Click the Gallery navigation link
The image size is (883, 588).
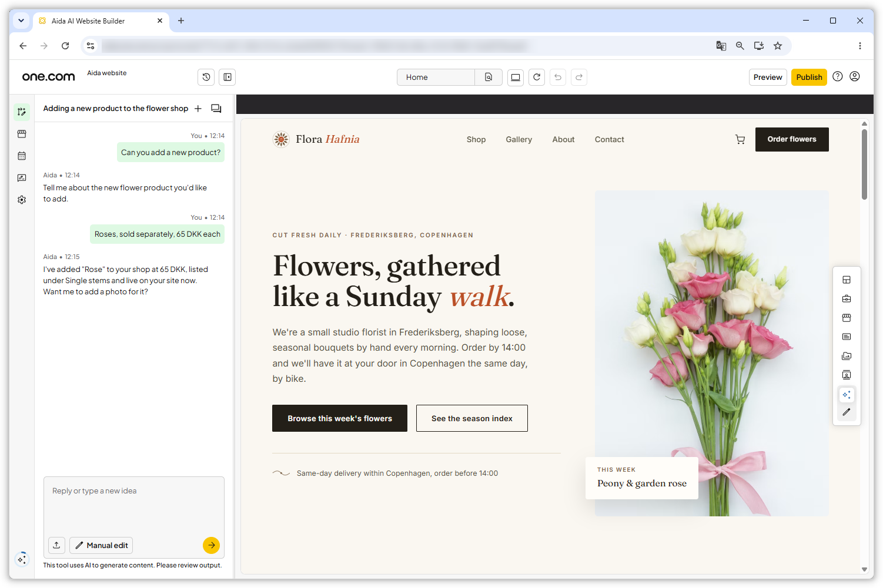click(x=519, y=139)
